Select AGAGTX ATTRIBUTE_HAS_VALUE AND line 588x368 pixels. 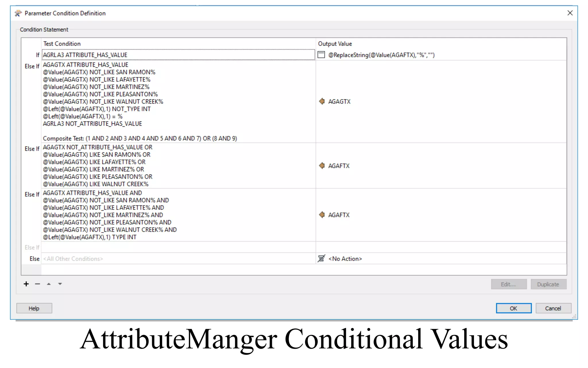point(92,193)
